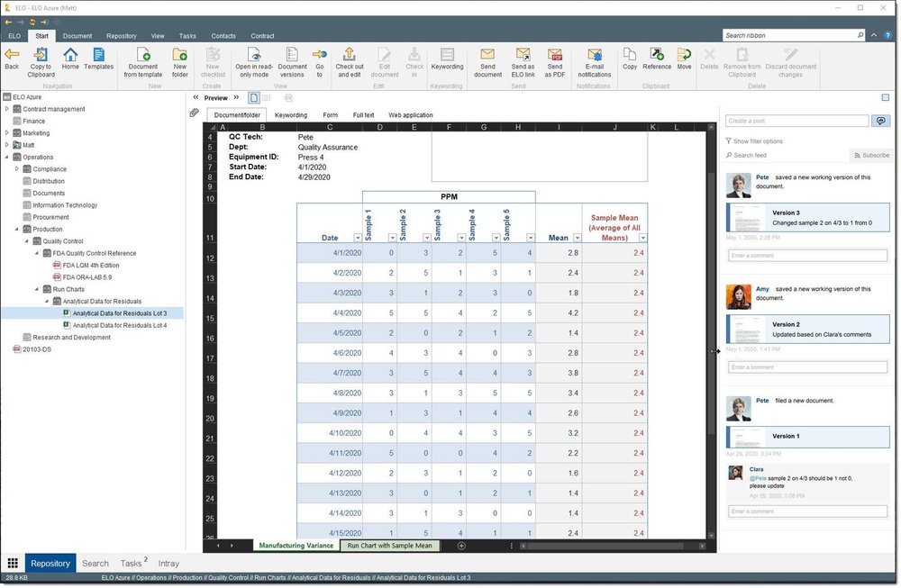Image resolution: width=901 pixels, height=588 pixels.
Task: Open Sample Mean filter dropdown
Action: click(x=642, y=238)
